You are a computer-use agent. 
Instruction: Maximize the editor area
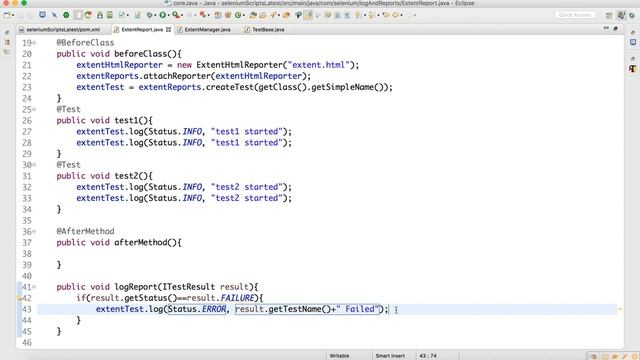(616, 29)
